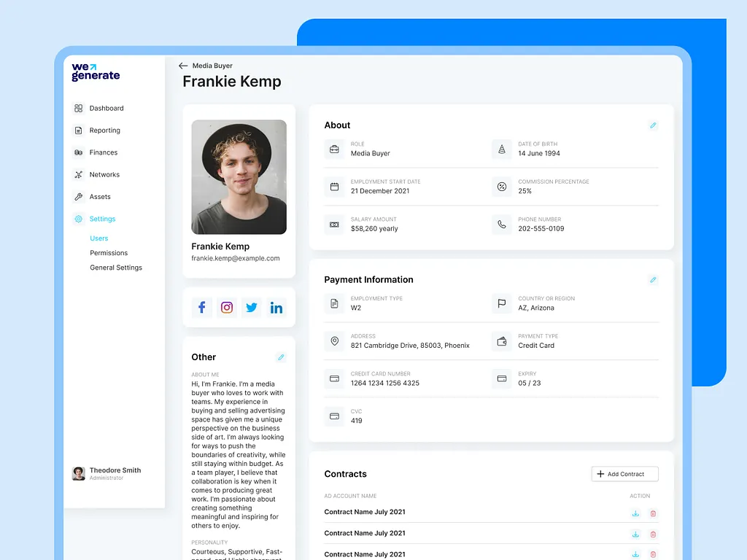Image resolution: width=747 pixels, height=560 pixels.
Task: Click the Networks node icon
Action: (x=79, y=175)
